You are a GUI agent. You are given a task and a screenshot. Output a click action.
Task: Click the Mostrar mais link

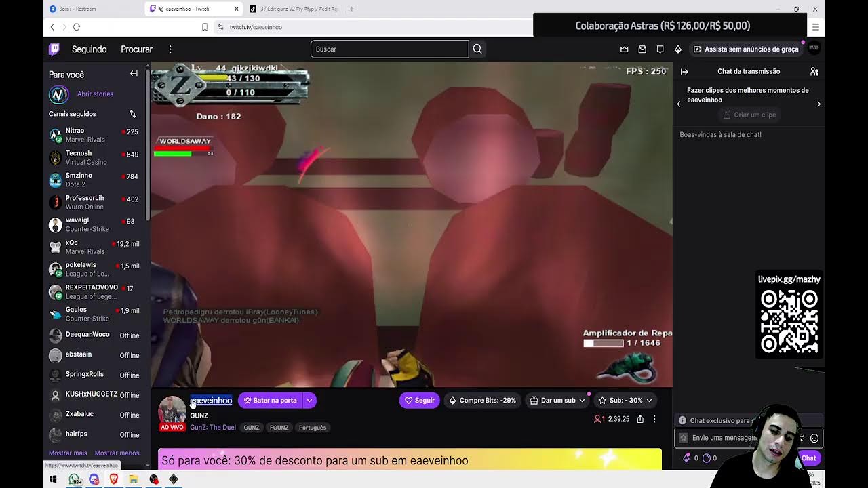pos(68,453)
